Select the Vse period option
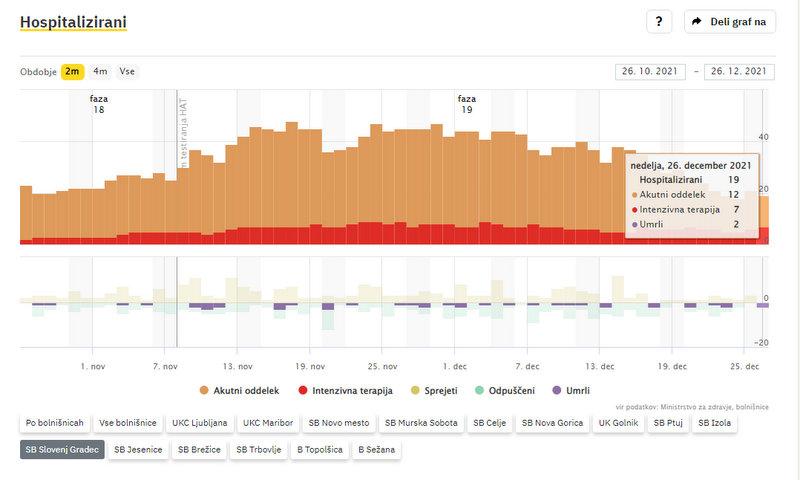The width and height of the screenshot is (800, 480). 127,71
